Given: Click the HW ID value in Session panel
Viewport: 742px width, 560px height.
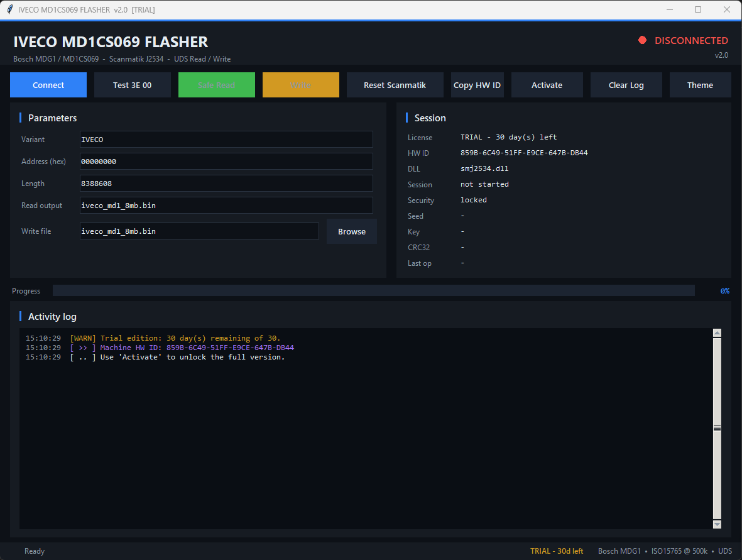Looking at the screenshot, I should (x=524, y=153).
